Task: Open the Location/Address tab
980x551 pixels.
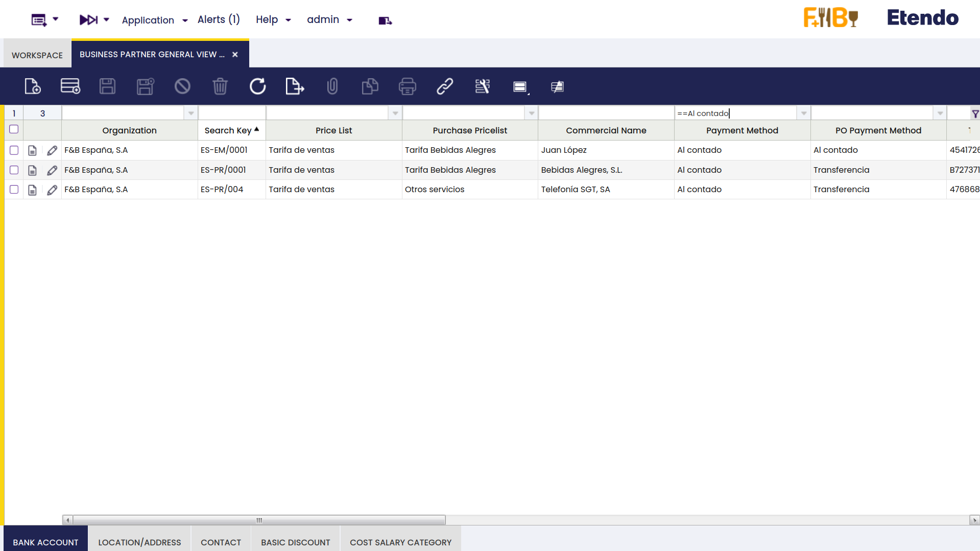Action: (139, 542)
